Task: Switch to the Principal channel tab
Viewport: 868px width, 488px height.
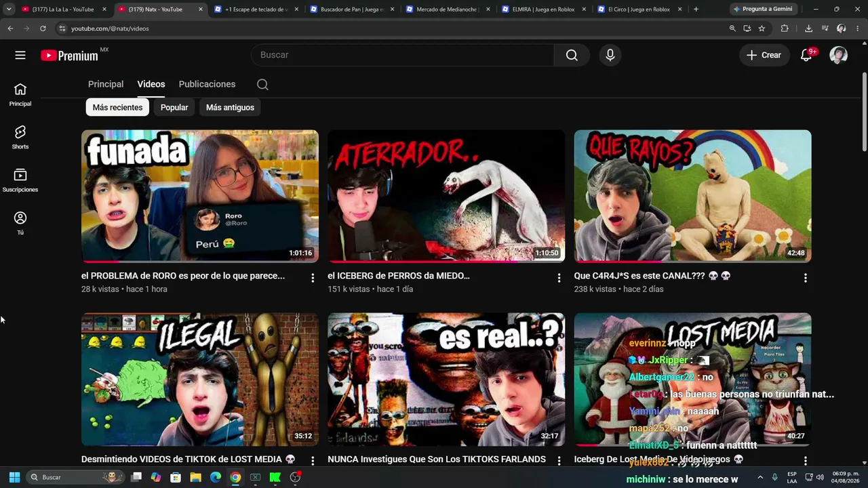Action: pyautogui.click(x=106, y=84)
